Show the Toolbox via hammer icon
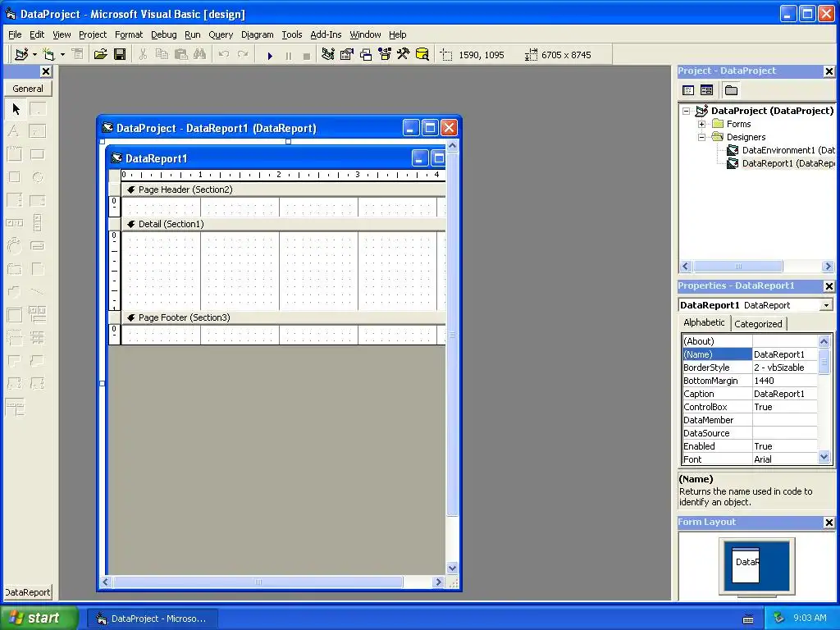 404,54
